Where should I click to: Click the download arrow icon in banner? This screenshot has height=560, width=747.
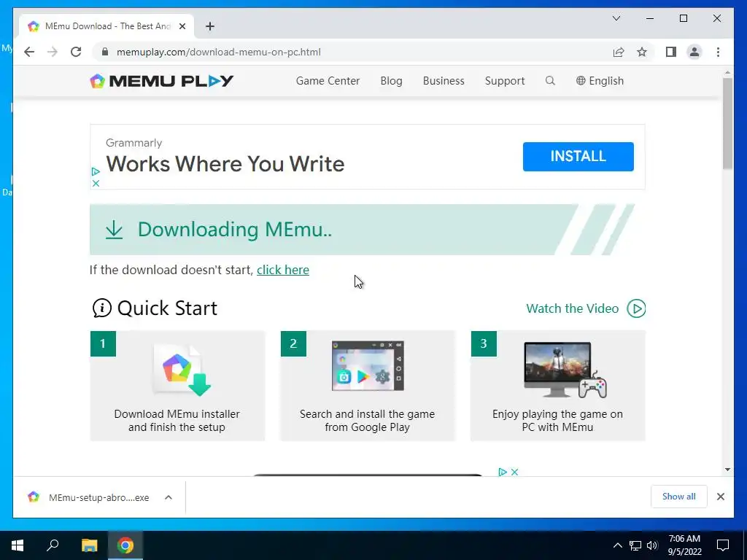[114, 230]
